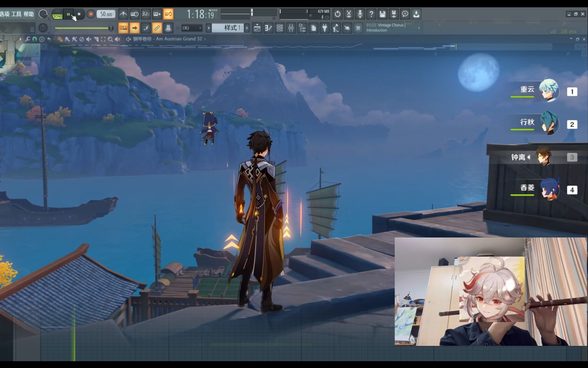Enable wait for input before recording
The image size is (588, 368).
coord(134,14)
